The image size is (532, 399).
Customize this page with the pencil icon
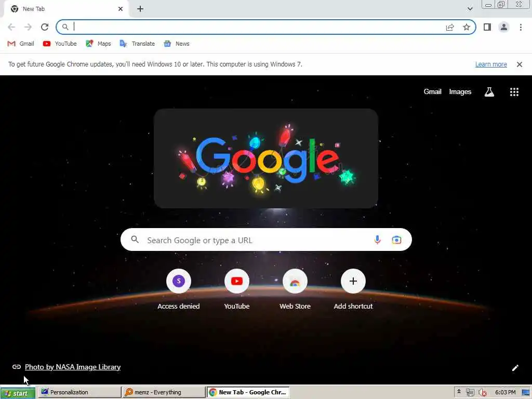click(x=515, y=368)
